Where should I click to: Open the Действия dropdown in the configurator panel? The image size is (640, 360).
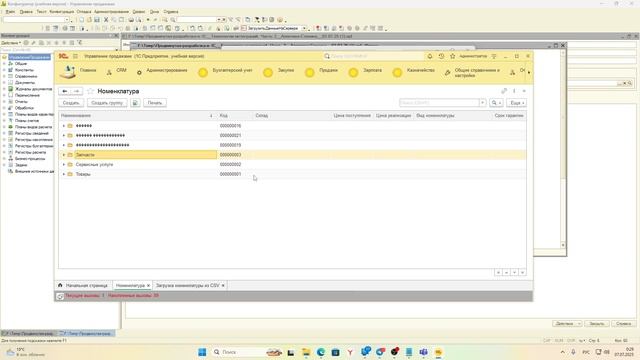coord(11,42)
